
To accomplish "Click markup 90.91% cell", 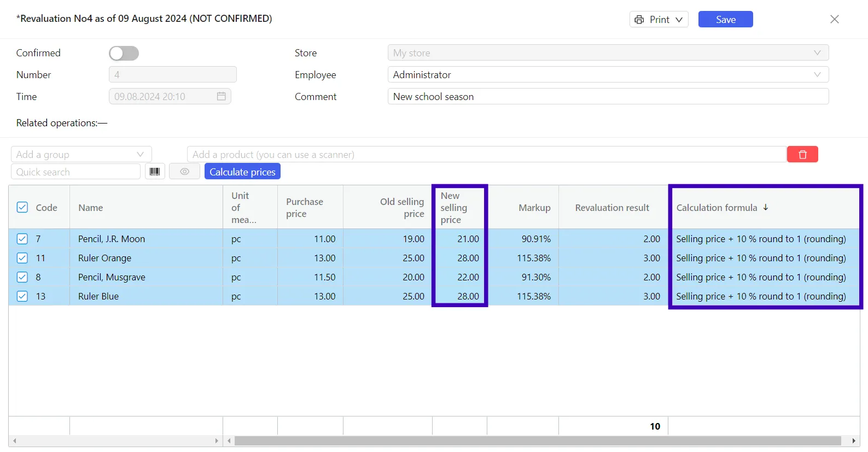I will click(523, 239).
